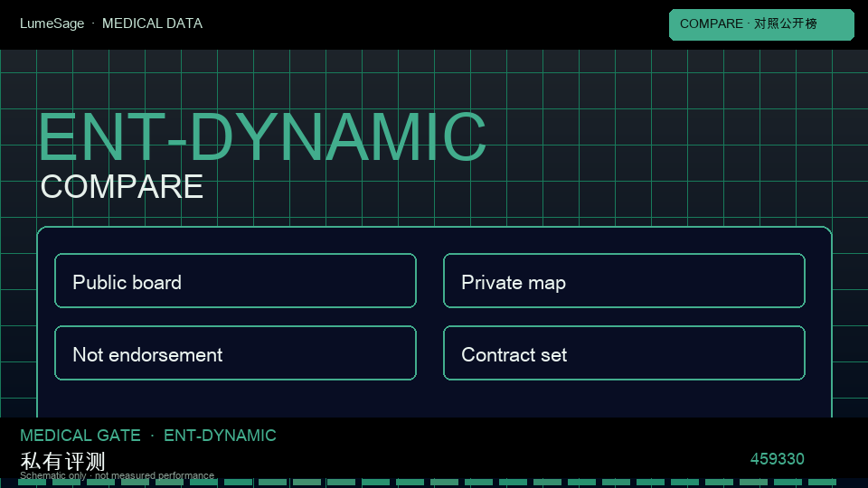The height and width of the screenshot is (488, 868).
Task: Click the 459330 number label
Action: (x=777, y=459)
